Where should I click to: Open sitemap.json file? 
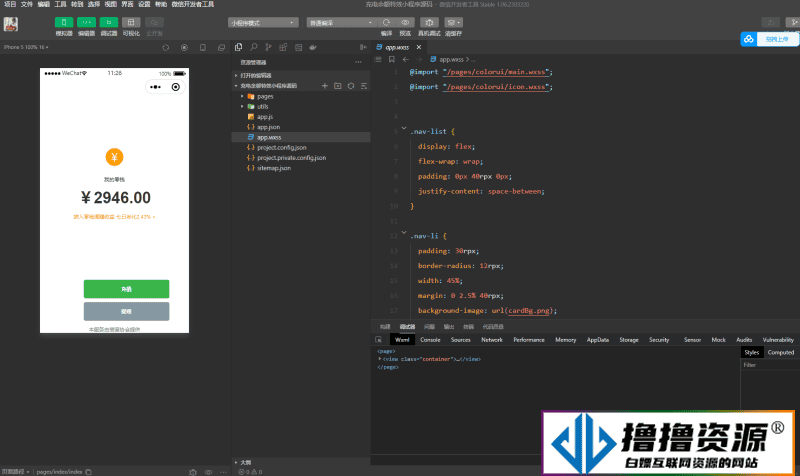point(301,167)
